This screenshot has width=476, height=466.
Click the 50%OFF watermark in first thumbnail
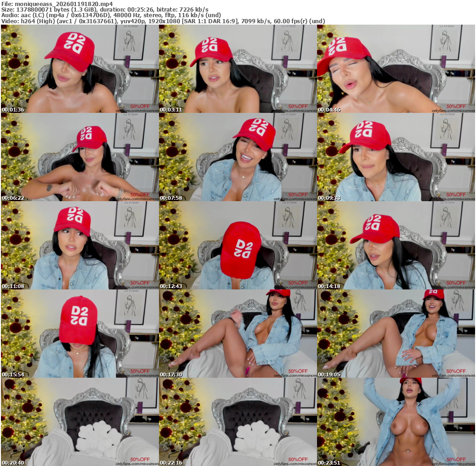pyautogui.click(x=140, y=106)
